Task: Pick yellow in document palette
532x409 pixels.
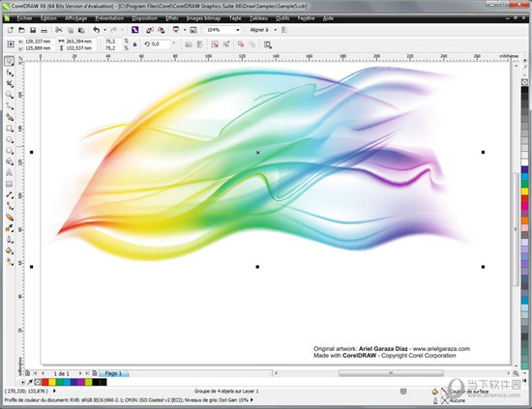Action: tap(52, 382)
